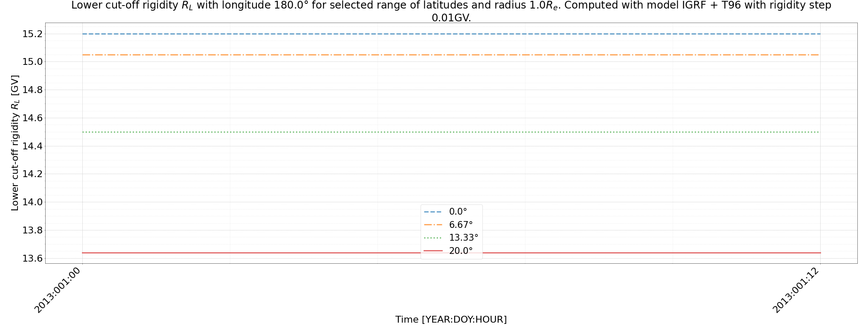Click the 13.6 y-axis tick label

point(32,259)
